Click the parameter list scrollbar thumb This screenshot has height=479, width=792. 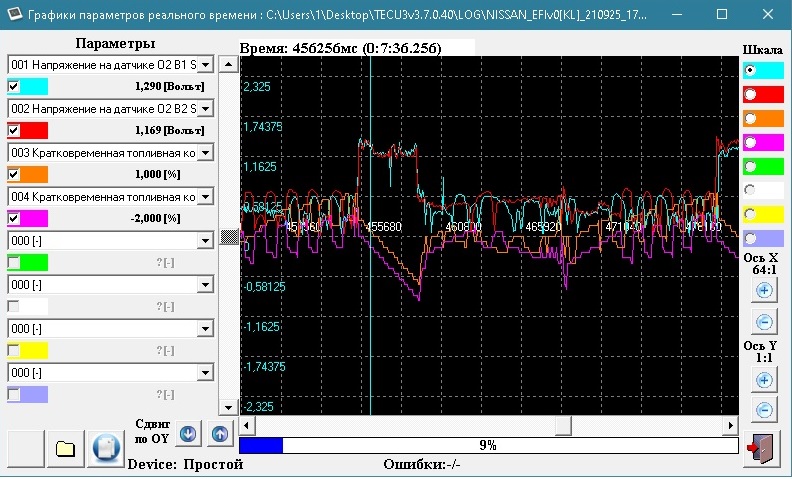pos(229,237)
